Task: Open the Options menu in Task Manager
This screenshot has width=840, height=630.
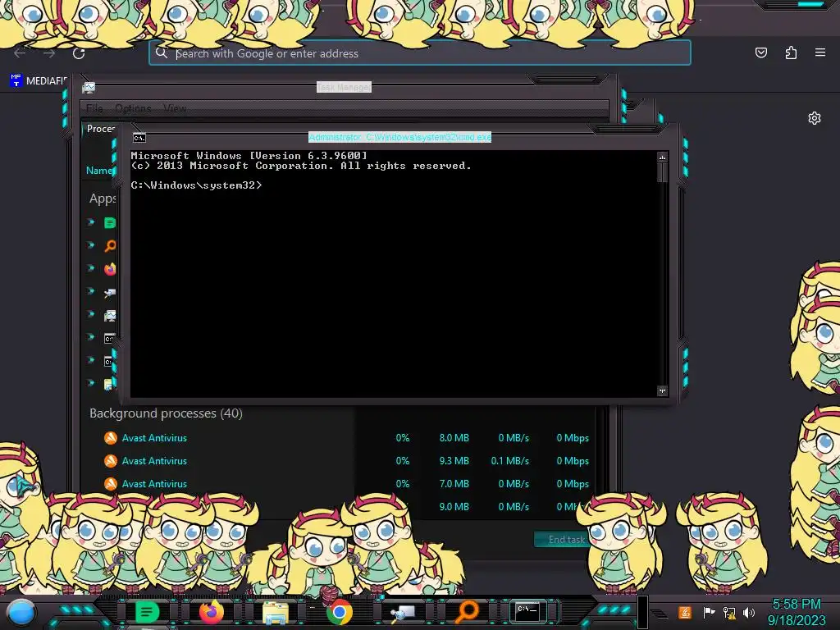Action: pos(133,108)
